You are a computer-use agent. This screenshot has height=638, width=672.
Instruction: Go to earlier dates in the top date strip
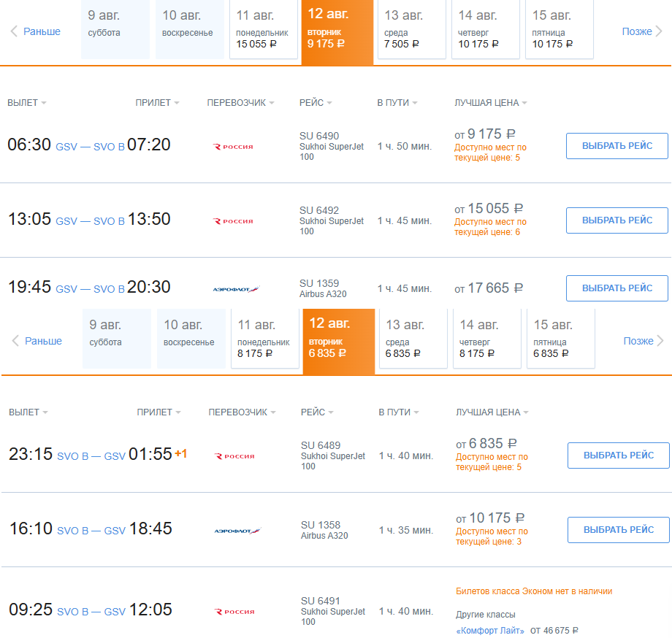pos(36,31)
